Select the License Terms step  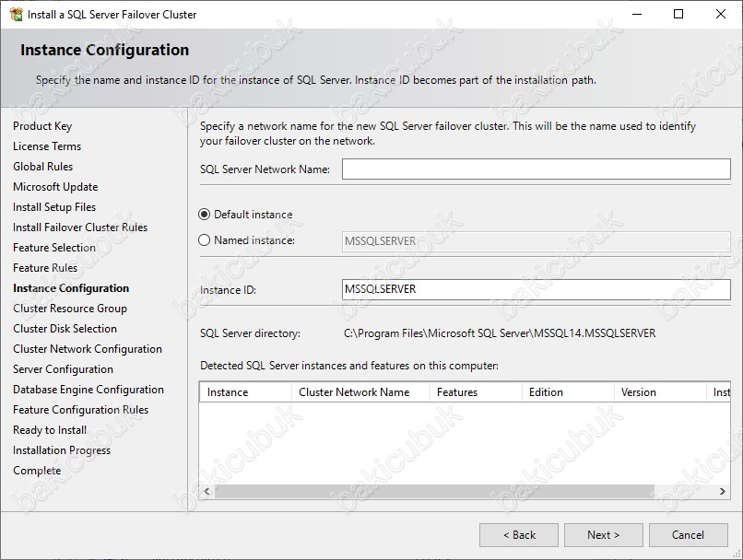click(x=47, y=146)
